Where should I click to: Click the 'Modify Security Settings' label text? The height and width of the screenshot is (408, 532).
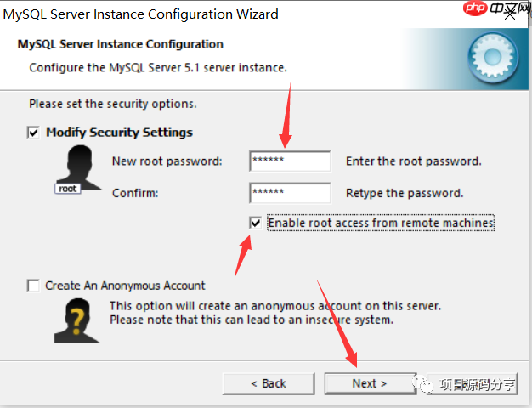pyautogui.click(x=120, y=133)
